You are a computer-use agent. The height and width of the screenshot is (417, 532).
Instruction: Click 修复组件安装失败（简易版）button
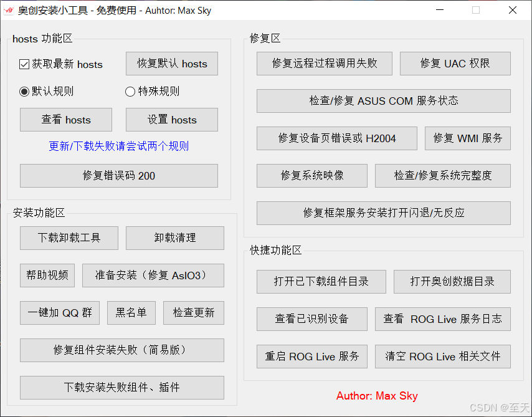122,350
